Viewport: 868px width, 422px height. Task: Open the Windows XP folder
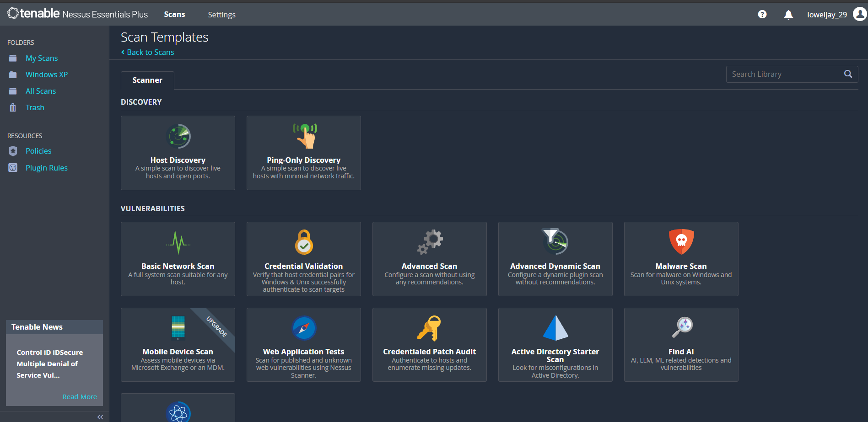click(47, 75)
